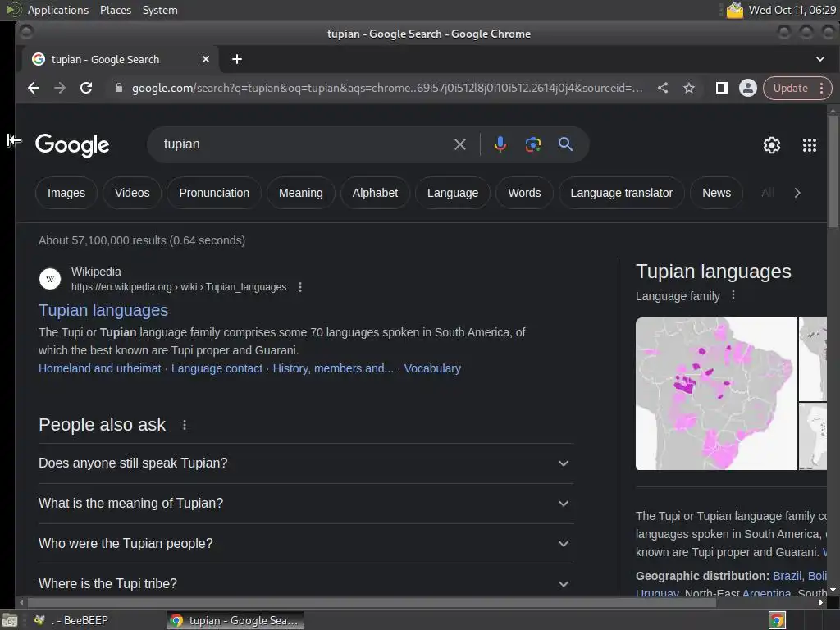Click the Chrome icon in bottom-right tray
The width and height of the screenshot is (840, 630).
tap(777, 620)
